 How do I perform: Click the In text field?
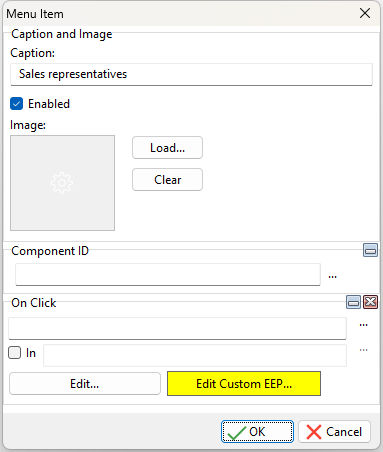tap(195, 356)
